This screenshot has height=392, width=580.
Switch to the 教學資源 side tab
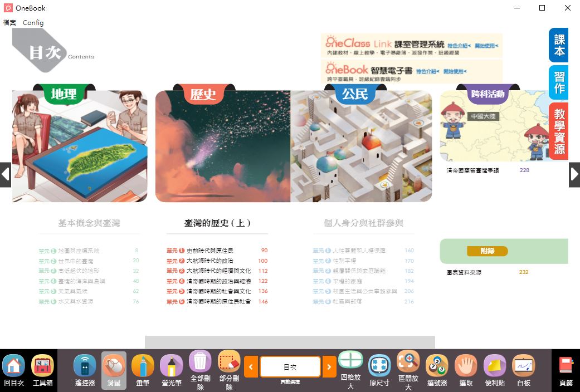tap(559, 131)
